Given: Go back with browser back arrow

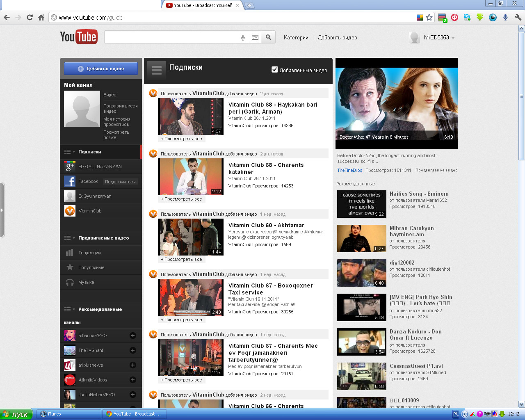Looking at the screenshot, I should point(7,17).
